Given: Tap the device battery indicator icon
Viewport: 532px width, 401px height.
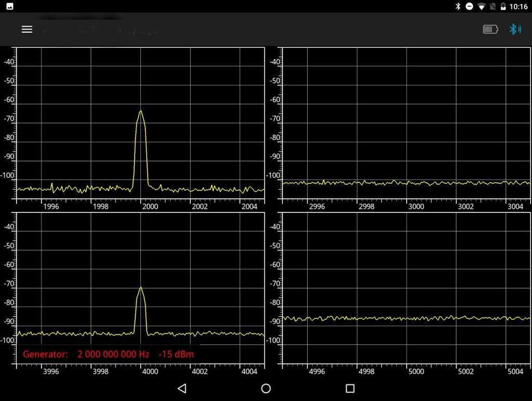Looking at the screenshot, I should [x=490, y=30].
